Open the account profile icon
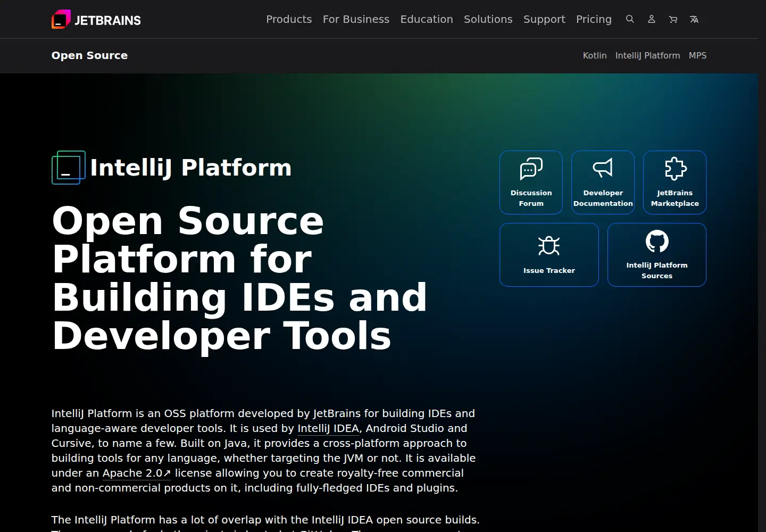766x532 pixels. [x=651, y=19]
